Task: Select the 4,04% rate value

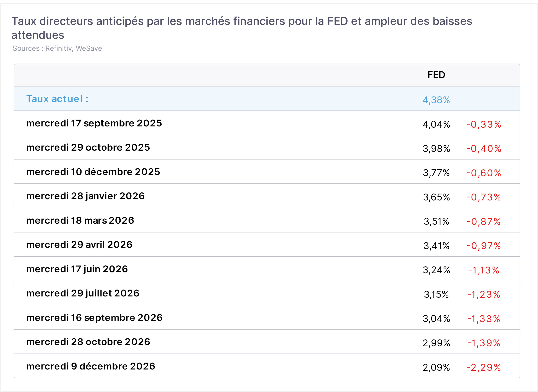Action: coord(436,125)
